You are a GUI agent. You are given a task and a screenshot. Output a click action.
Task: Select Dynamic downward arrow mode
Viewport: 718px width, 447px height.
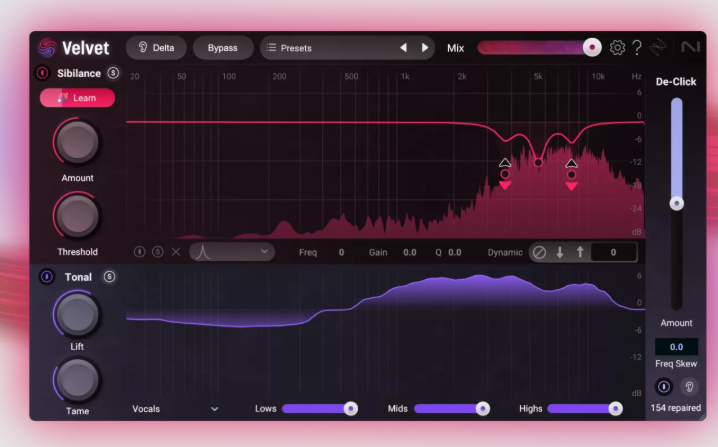point(560,252)
